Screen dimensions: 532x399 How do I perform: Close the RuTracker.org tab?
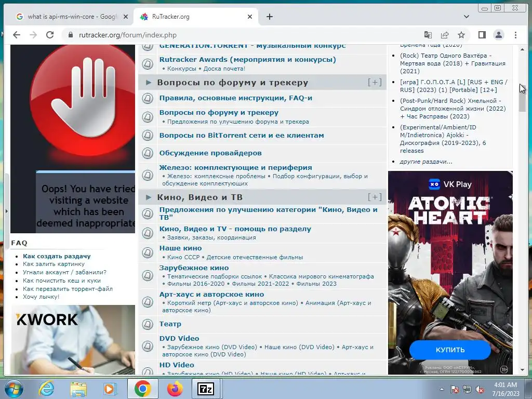click(250, 17)
